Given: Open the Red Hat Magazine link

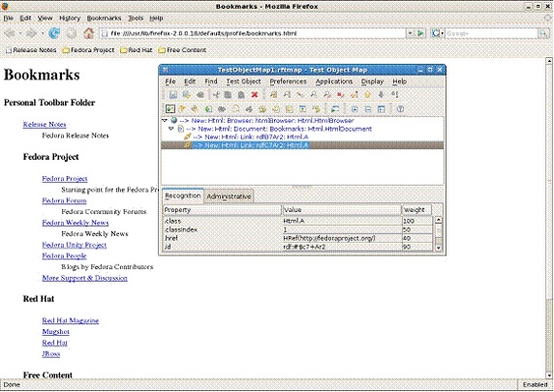Looking at the screenshot, I should pos(71,320).
